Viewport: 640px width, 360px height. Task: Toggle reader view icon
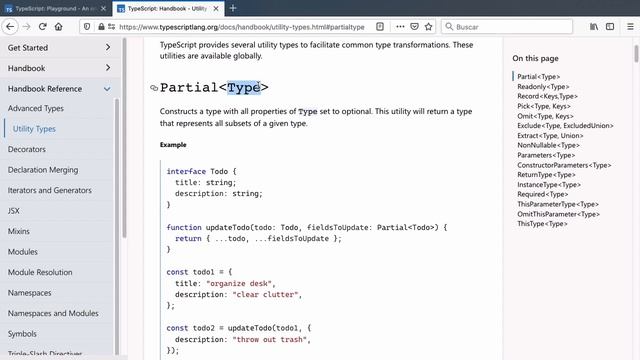380,27
